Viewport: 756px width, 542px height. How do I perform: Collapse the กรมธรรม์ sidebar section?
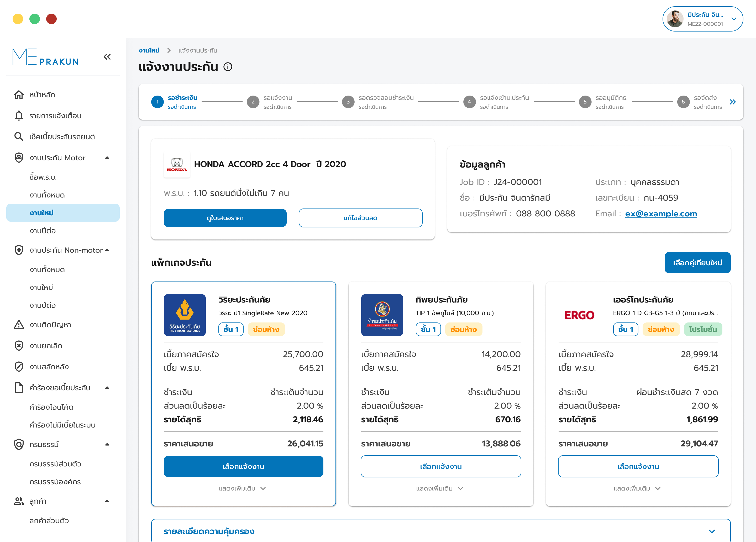(x=107, y=445)
